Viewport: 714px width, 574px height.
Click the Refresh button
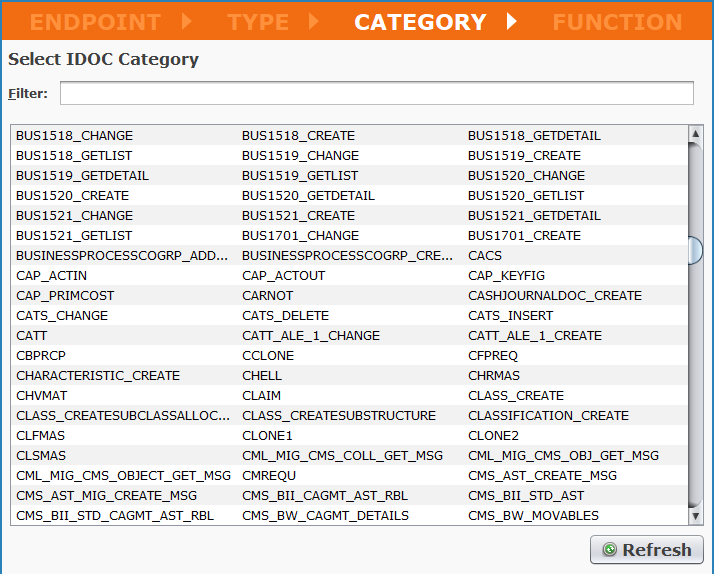[x=647, y=550]
